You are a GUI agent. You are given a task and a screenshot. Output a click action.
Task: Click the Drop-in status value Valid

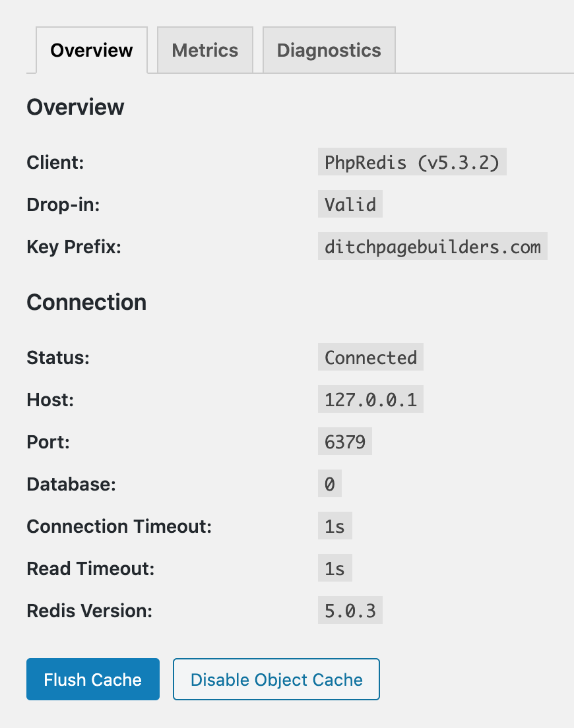point(350,204)
